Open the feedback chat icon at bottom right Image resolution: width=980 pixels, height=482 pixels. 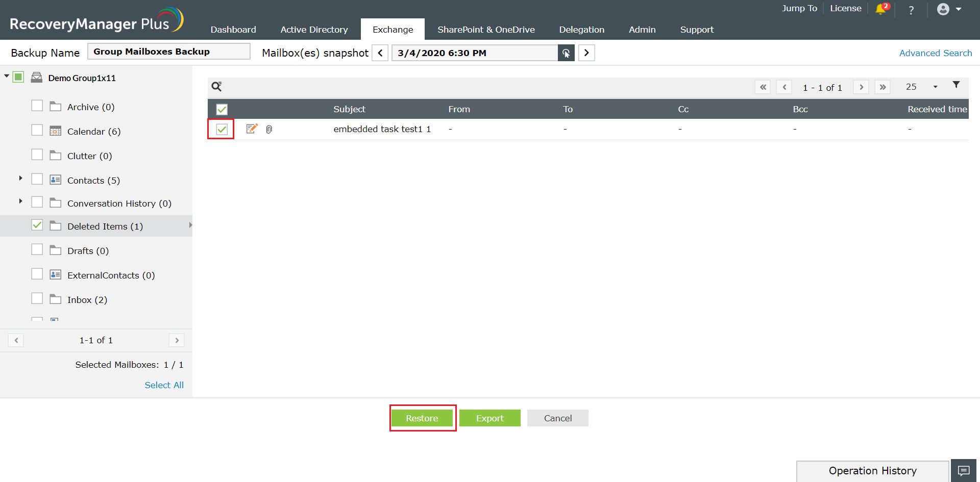click(x=964, y=470)
